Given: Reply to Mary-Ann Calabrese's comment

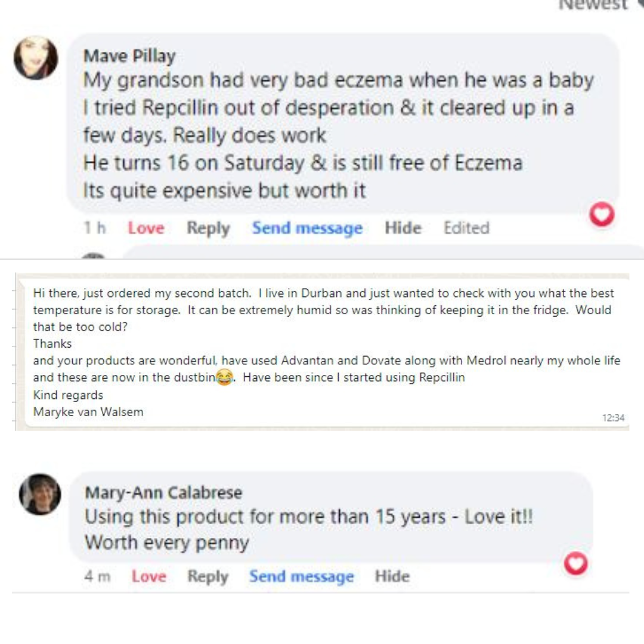Looking at the screenshot, I should 208,577.
